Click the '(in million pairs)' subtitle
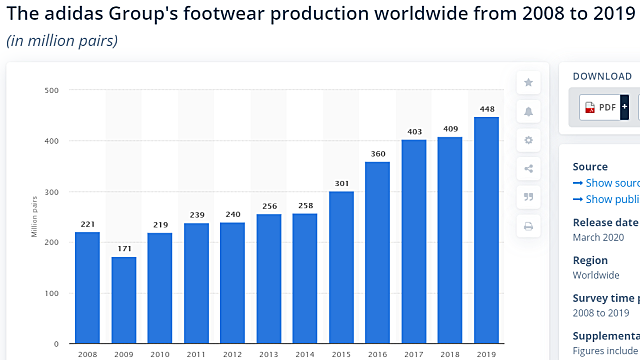The height and width of the screenshot is (360, 640). point(62,41)
